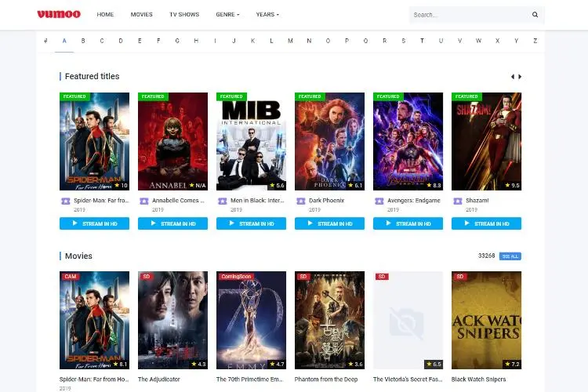This screenshot has width=588, height=392.
Task: Open featured Shazam! poster
Action: (486, 141)
